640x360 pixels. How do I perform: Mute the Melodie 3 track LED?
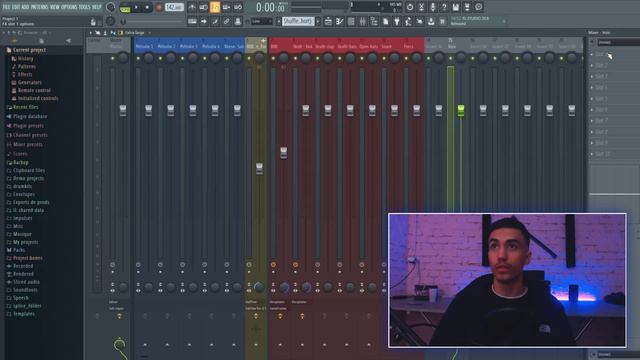point(182,58)
